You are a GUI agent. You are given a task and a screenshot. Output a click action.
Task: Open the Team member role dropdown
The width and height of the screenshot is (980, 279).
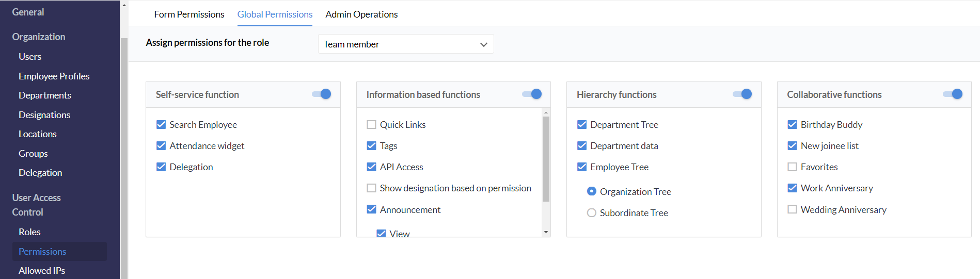[405, 44]
